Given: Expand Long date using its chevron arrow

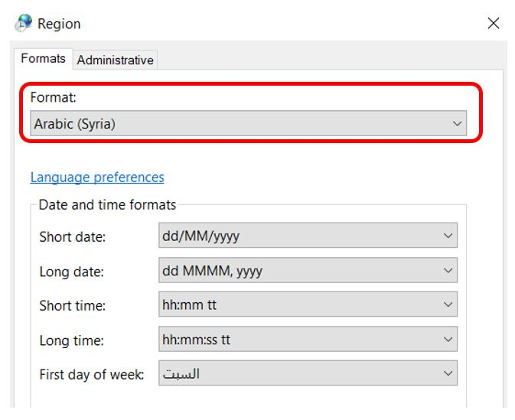Looking at the screenshot, I should click(448, 271).
